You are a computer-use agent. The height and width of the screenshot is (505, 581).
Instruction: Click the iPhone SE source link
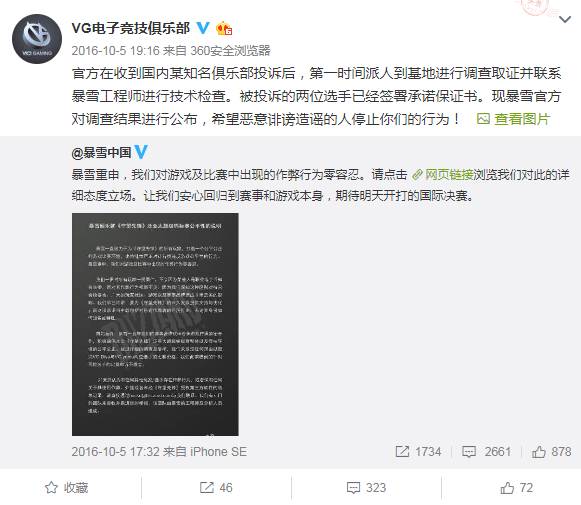tap(218, 452)
